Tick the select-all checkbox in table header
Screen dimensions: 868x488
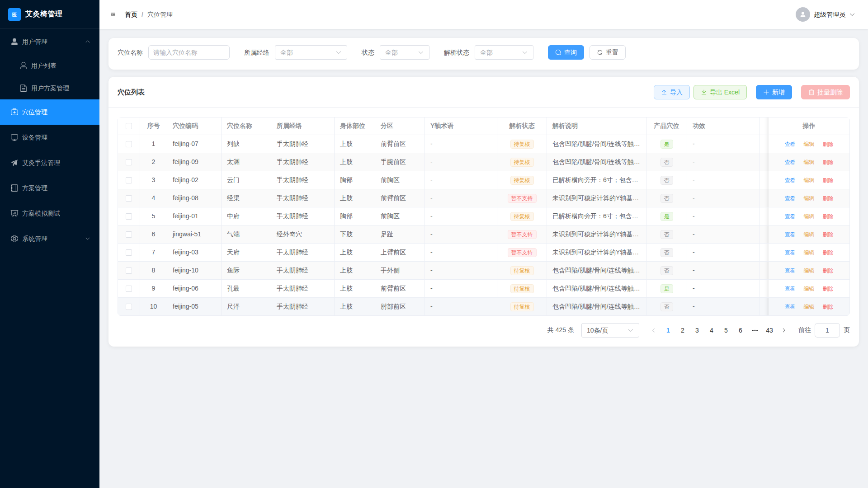click(x=129, y=126)
